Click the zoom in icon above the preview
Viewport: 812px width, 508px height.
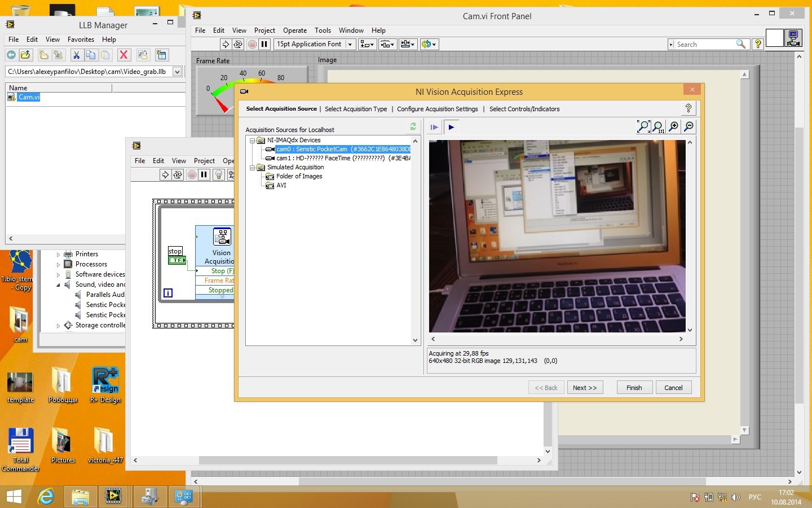tap(673, 127)
